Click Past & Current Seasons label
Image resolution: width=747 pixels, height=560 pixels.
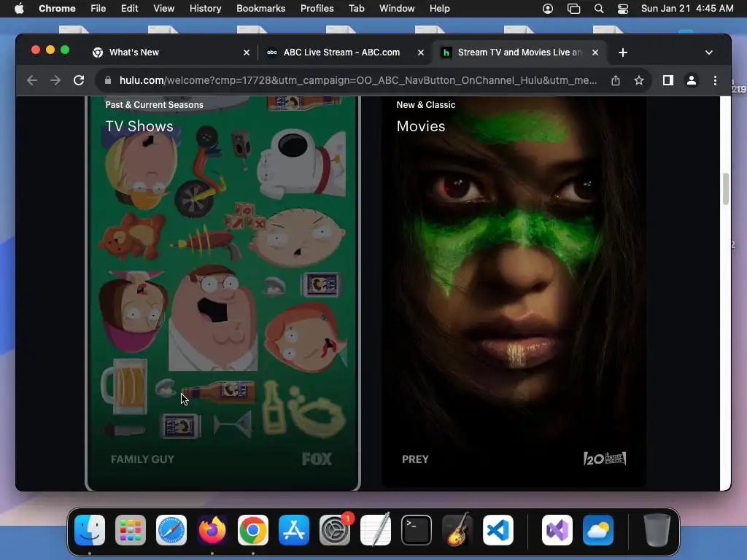coord(155,105)
